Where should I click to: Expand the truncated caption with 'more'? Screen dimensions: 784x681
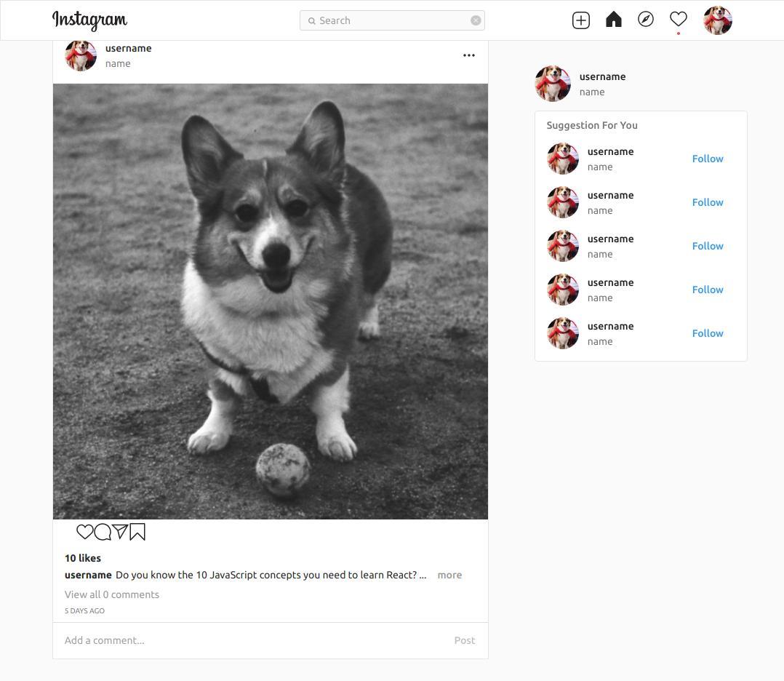click(x=449, y=575)
